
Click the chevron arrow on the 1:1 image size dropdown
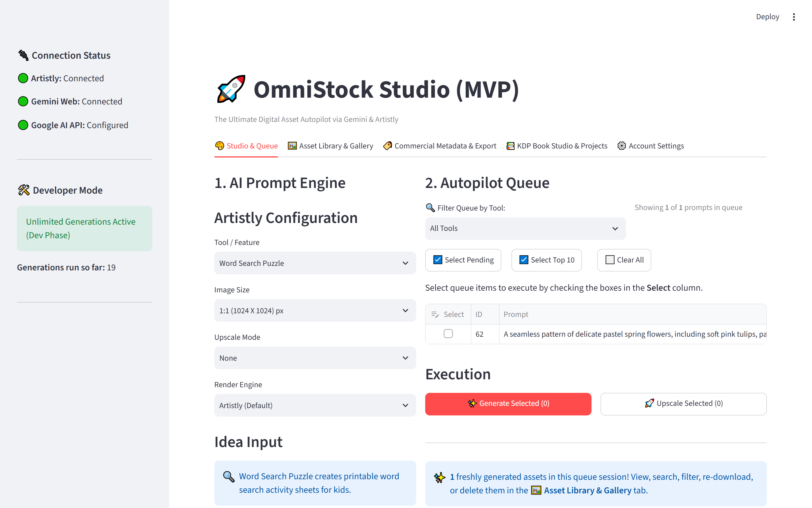[x=405, y=310]
